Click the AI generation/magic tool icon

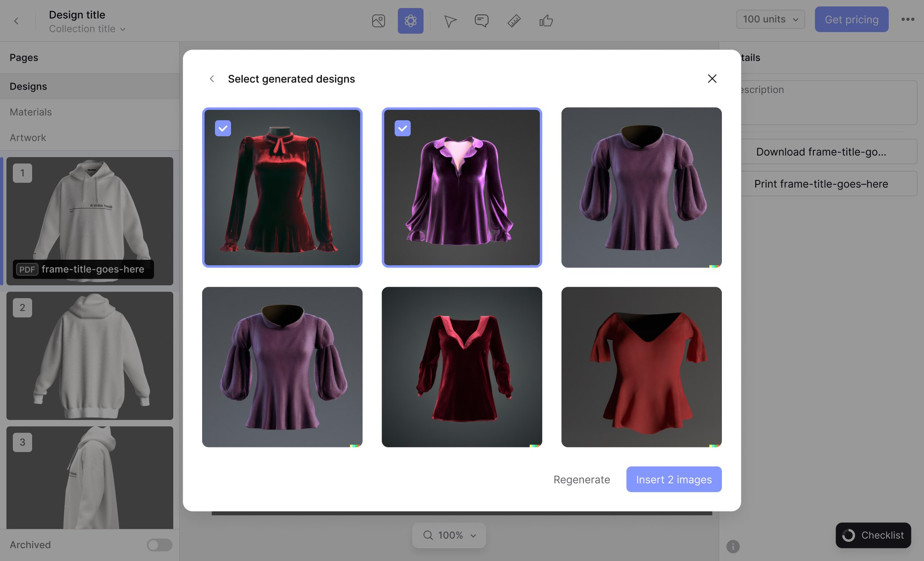pyautogui.click(x=410, y=20)
